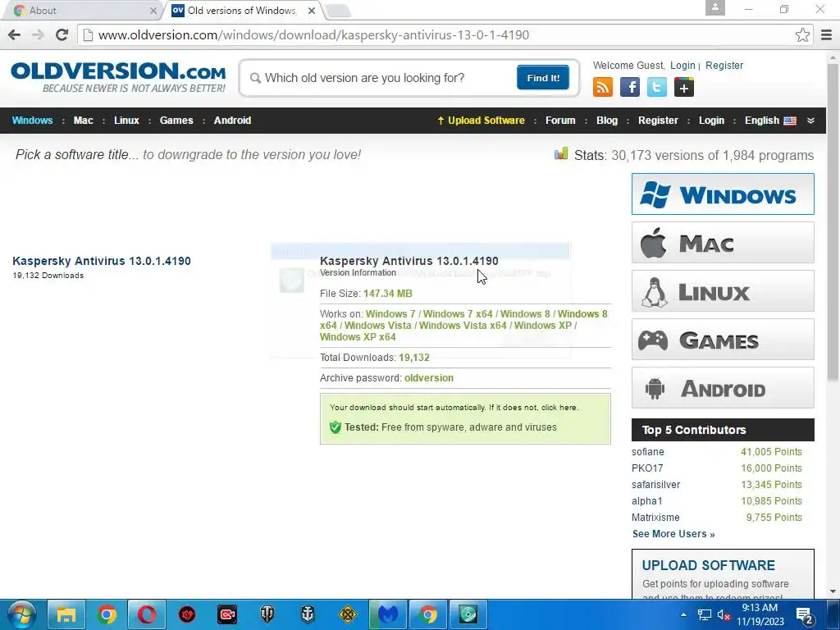Open Malwarebytes from the taskbar
The width and height of the screenshot is (840, 630).
click(x=388, y=614)
